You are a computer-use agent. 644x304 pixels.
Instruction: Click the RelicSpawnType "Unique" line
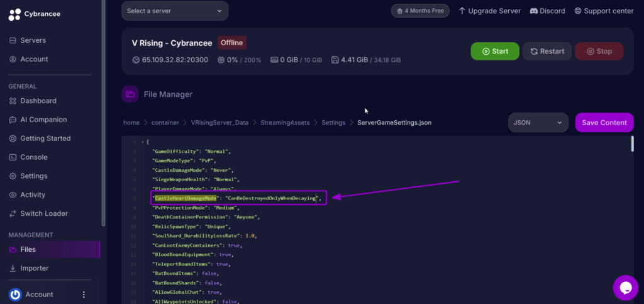pyautogui.click(x=191, y=227)
